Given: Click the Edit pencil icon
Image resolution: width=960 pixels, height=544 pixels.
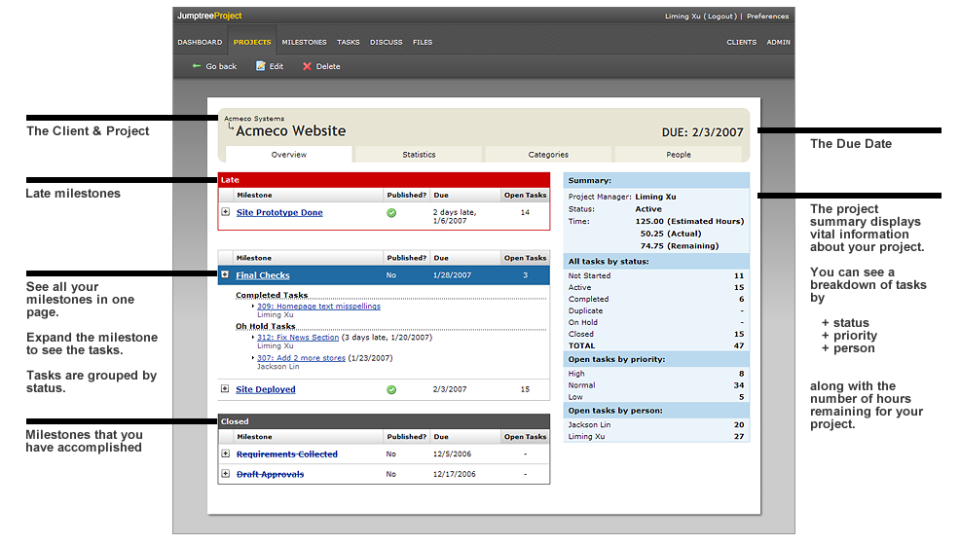Looking at the screenshot, I should pyautogui.click(x=261, y=66).
